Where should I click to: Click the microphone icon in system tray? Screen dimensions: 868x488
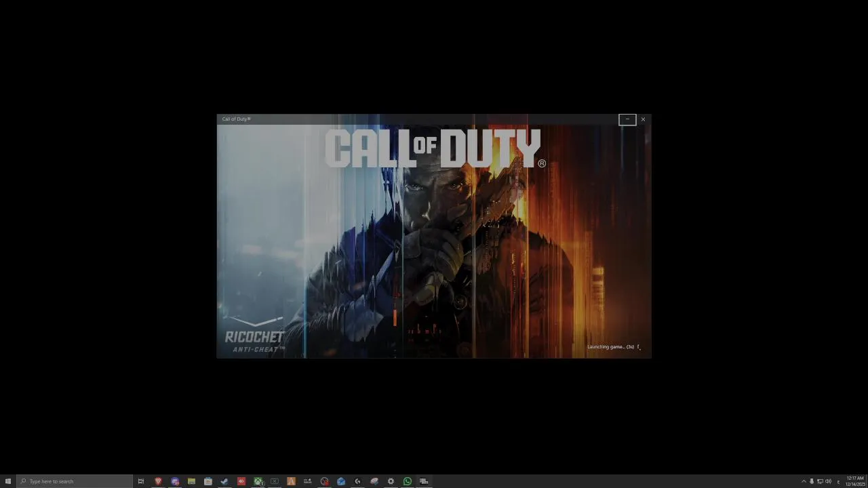pos(812,481)
